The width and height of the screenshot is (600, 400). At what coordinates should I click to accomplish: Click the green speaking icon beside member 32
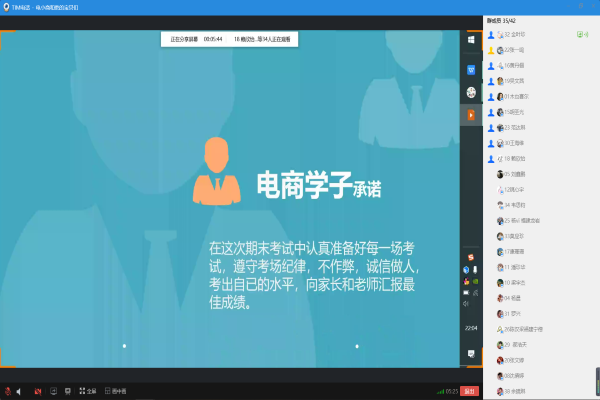(x=586, y=35)
